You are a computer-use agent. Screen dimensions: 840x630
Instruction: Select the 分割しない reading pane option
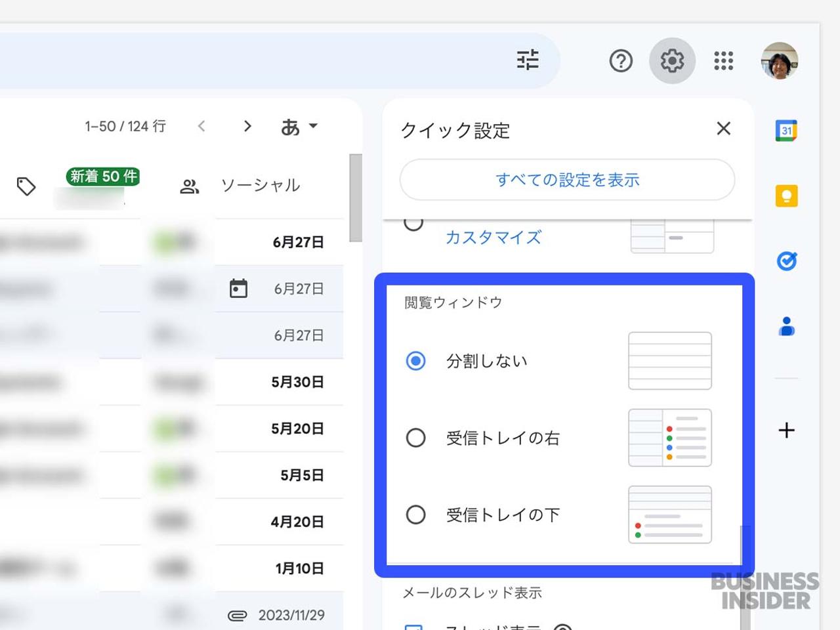coord(415,360)
